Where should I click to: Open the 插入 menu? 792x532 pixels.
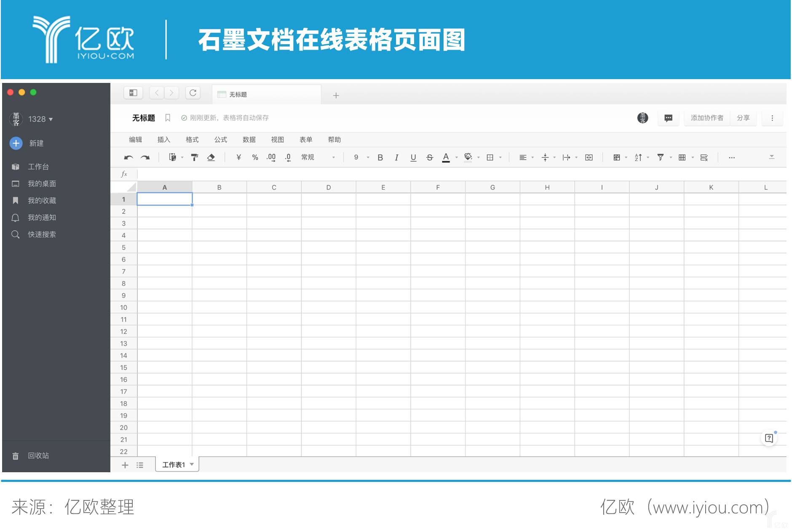pyautogui.click(x=163, y=140)
